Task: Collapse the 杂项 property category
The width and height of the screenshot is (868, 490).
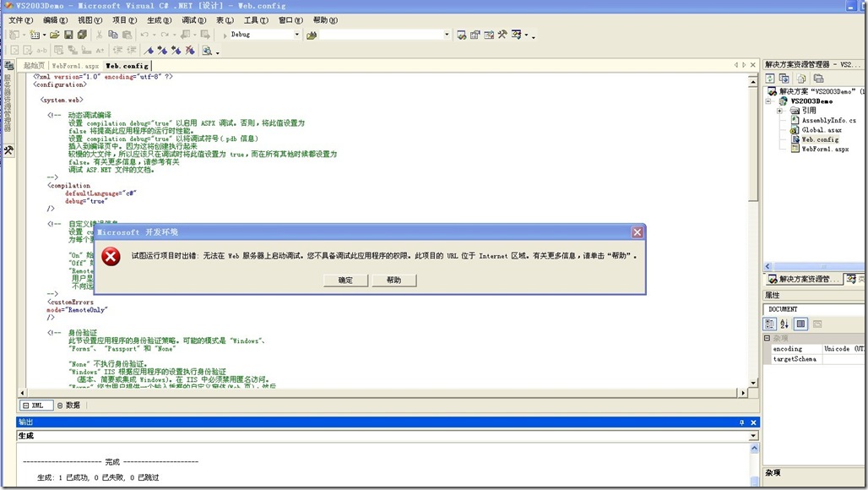Action: pos(768,338)
